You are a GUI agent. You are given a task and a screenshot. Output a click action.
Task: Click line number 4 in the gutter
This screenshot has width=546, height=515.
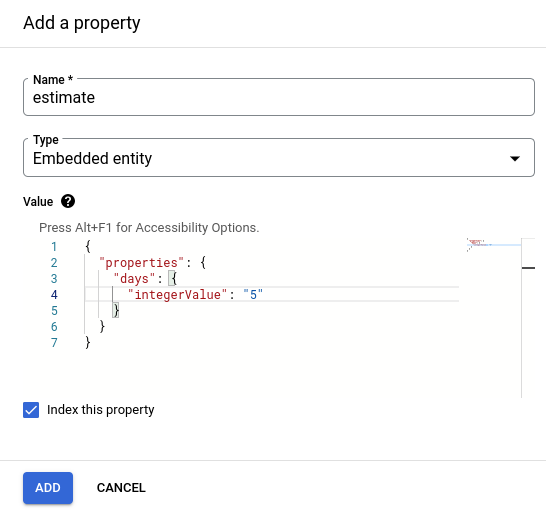point(54,295)
